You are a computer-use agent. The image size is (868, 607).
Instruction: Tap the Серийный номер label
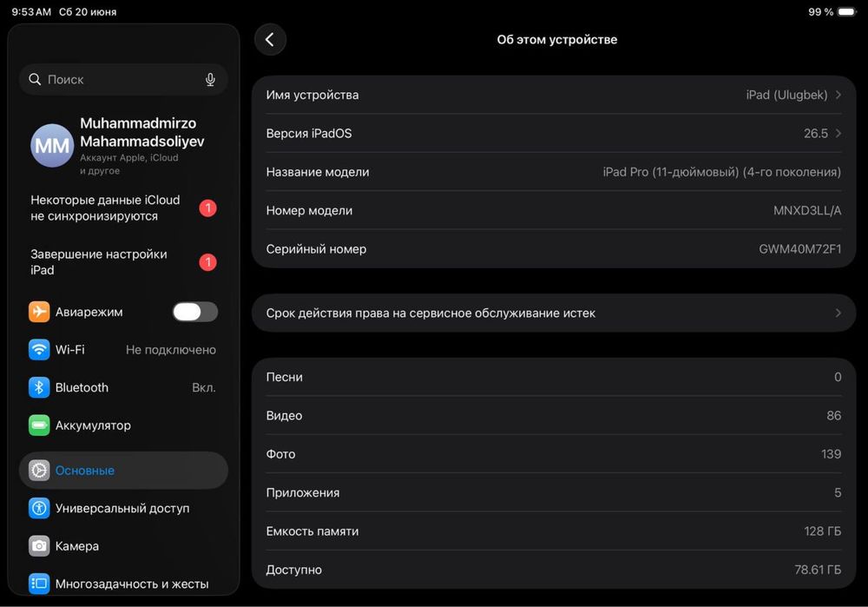[x=316, y=249]
